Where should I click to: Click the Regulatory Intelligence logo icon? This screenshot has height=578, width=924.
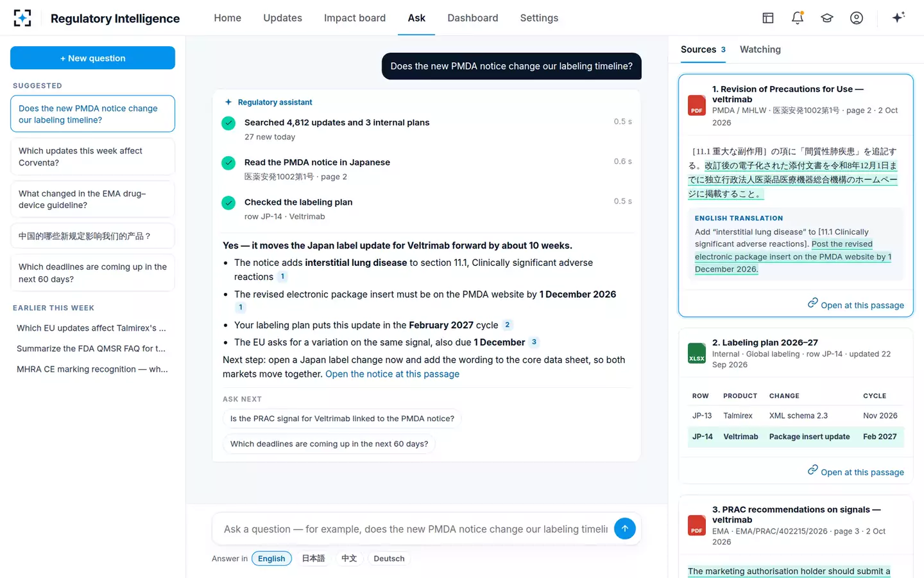click(22, 18)
